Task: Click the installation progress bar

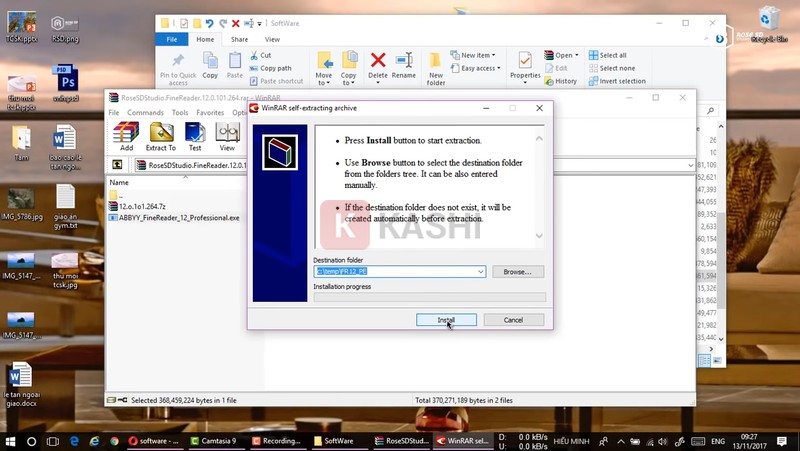Action: pos(430,297)
